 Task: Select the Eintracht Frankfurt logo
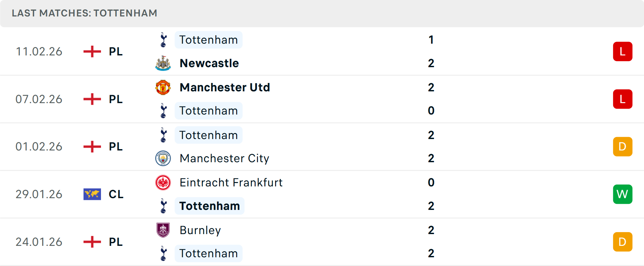coord(163,183)
